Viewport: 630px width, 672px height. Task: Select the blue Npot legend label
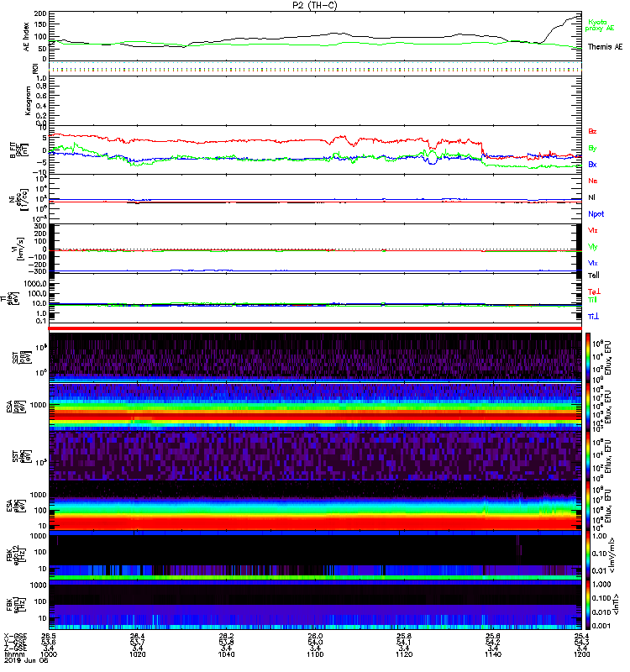(596, 214)
